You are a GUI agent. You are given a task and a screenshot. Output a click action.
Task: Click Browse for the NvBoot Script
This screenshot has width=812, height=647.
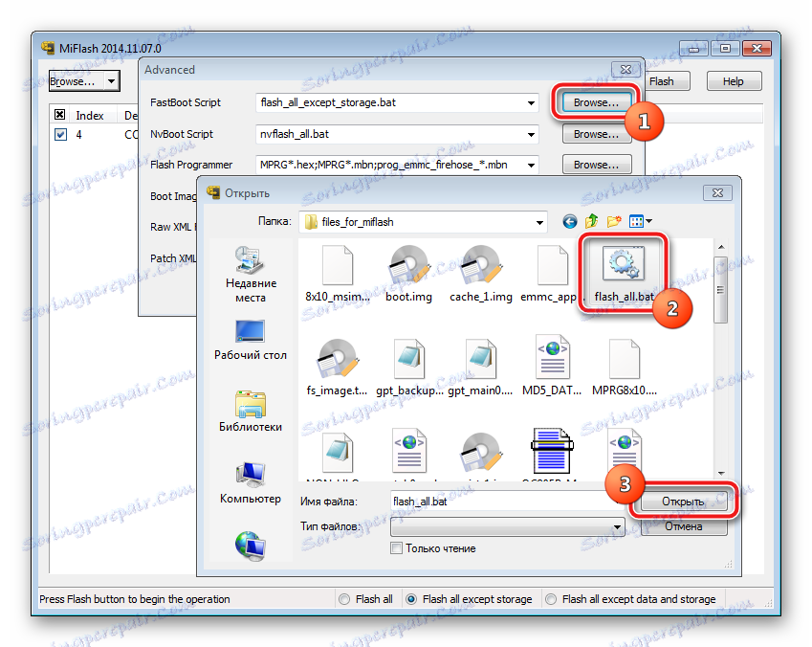tap(597, 134)
